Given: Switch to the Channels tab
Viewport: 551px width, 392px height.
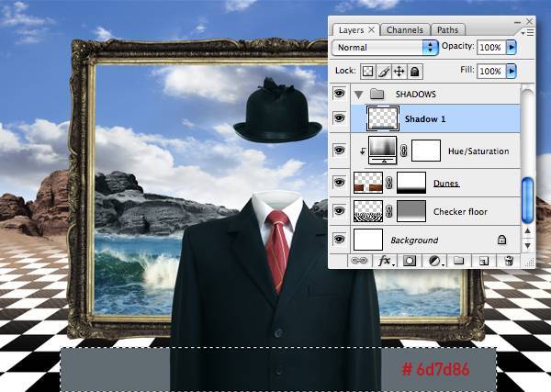Looking at the screenshot, I should click(405, 30).
